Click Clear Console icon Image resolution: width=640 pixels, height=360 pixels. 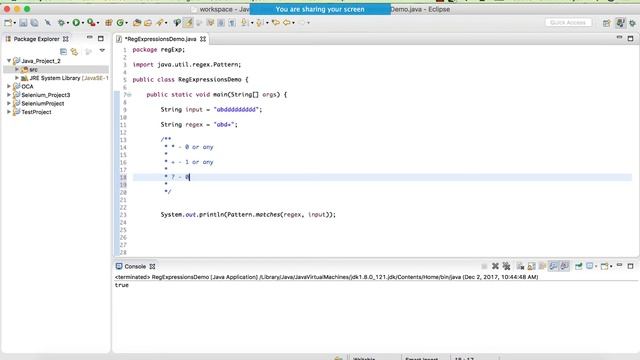[520, 266]
